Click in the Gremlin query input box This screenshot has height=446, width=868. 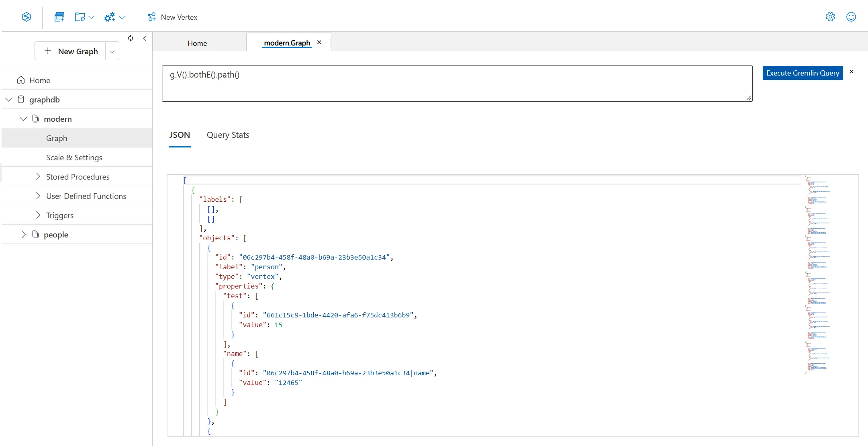tap(457, 84)
